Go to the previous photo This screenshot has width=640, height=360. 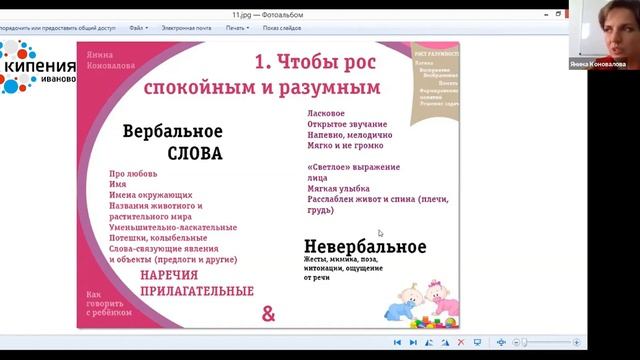pos(397,342)
